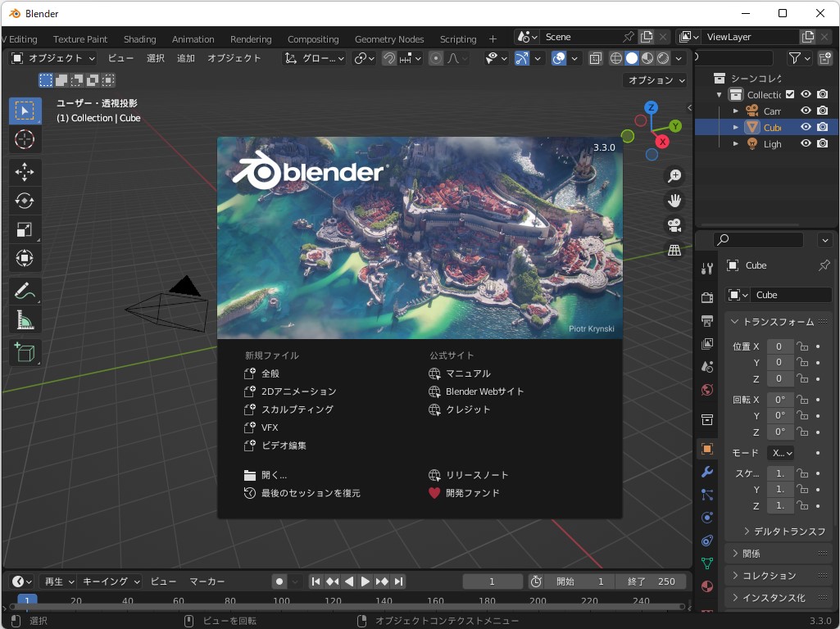Open the Render properties tab
The image size is (840, 629).
point(706,298)
